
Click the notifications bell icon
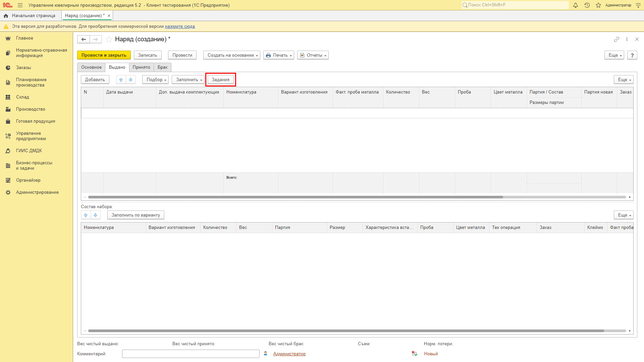click(576, 5)
